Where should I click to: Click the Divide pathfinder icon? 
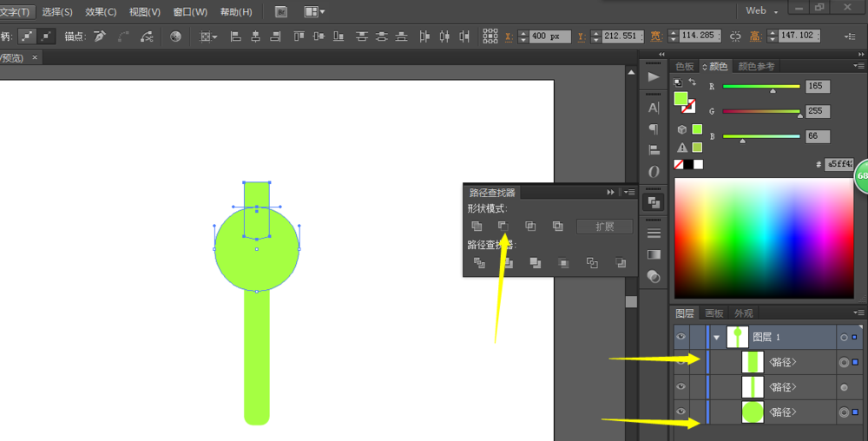point(479,263)
